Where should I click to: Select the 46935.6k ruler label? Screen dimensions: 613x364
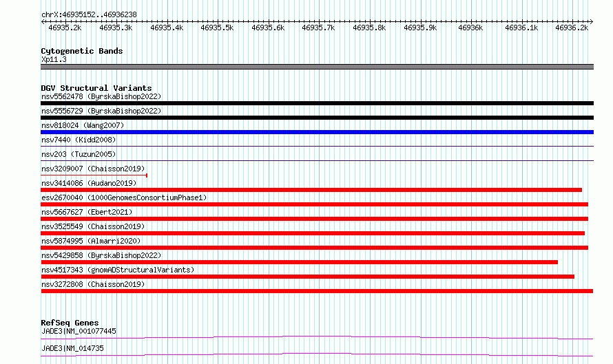click(x=268, y=28)
